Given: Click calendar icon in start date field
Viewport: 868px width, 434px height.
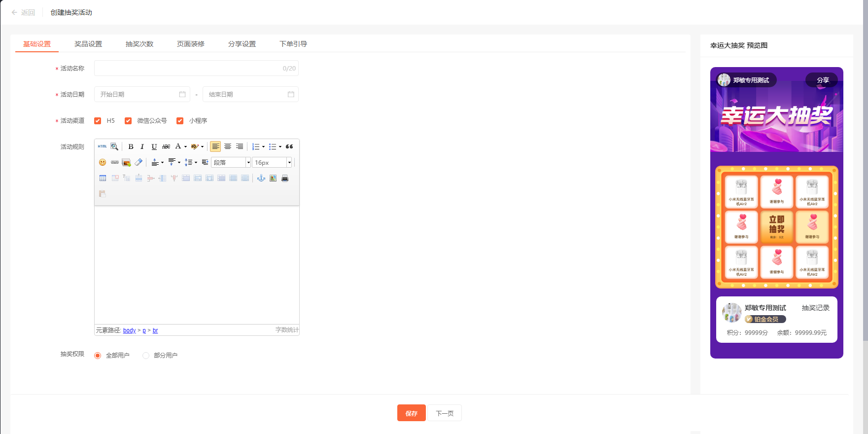Looking at the screenshot, I should click(x=182, y=94).
